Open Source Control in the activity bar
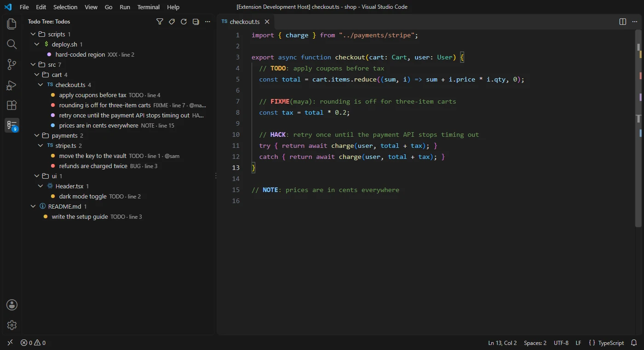 point(12,64)
